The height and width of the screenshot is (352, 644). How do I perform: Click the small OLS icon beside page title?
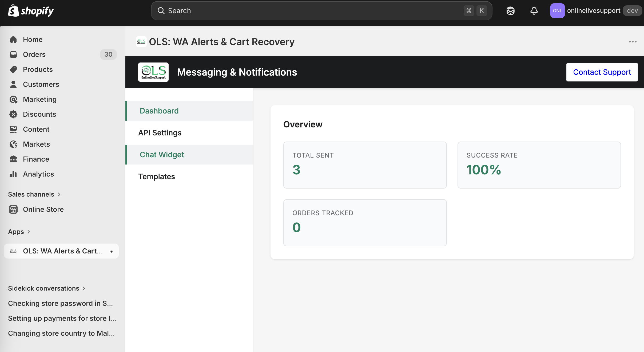click(141, 42)
